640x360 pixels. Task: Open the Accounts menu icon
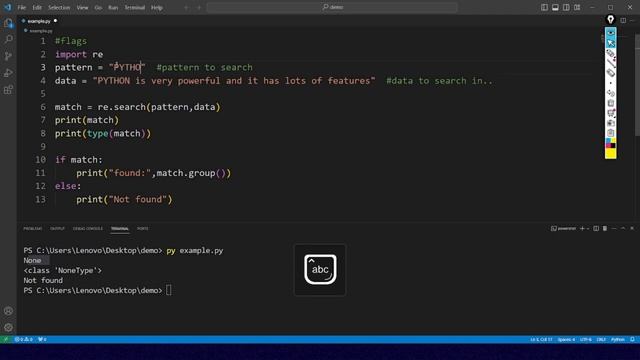coord(8,311)
